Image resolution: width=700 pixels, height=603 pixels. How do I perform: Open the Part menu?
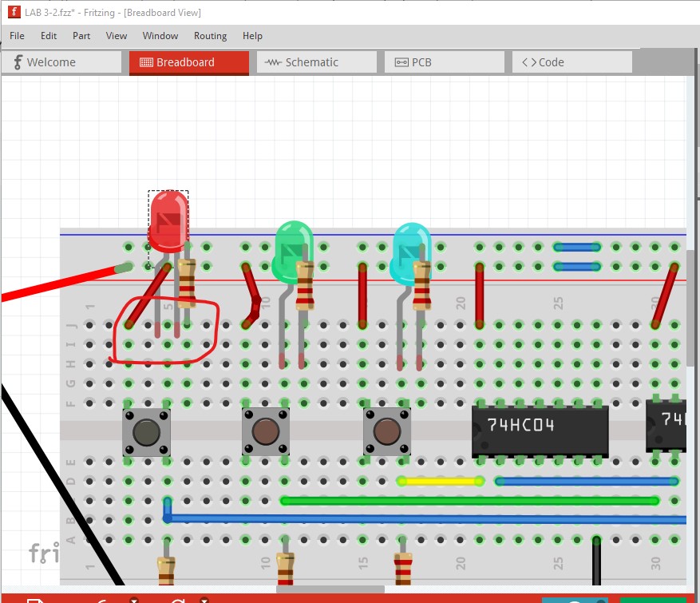pyautogui.click(x=81, y=36)
